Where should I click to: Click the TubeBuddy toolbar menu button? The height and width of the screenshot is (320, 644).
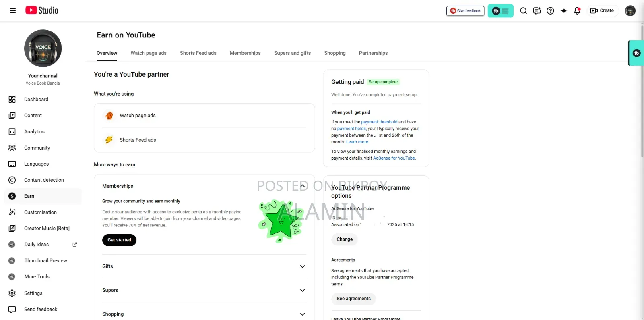point(501,11)
